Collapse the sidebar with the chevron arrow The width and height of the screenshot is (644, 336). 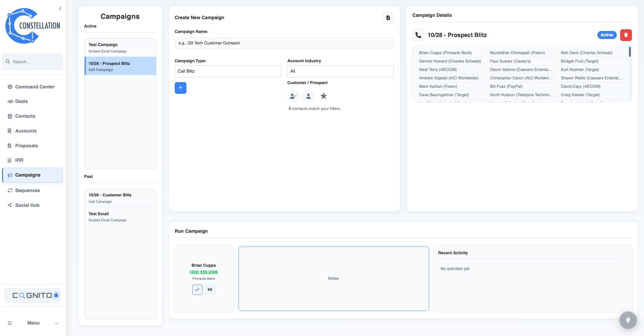pos(60,9)
